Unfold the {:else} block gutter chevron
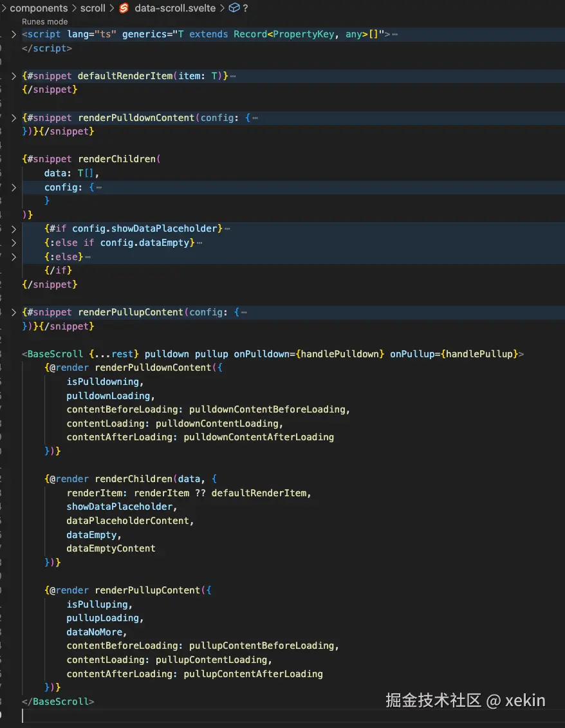Viewport: 565px width, 728px height. point(14,257)
